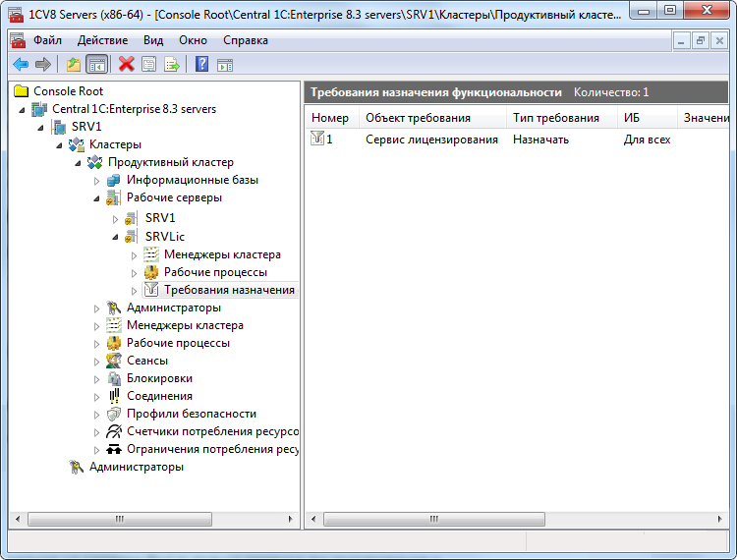
Task: Click the Back arrow toolbar icon
Action: tap(20, 64)
